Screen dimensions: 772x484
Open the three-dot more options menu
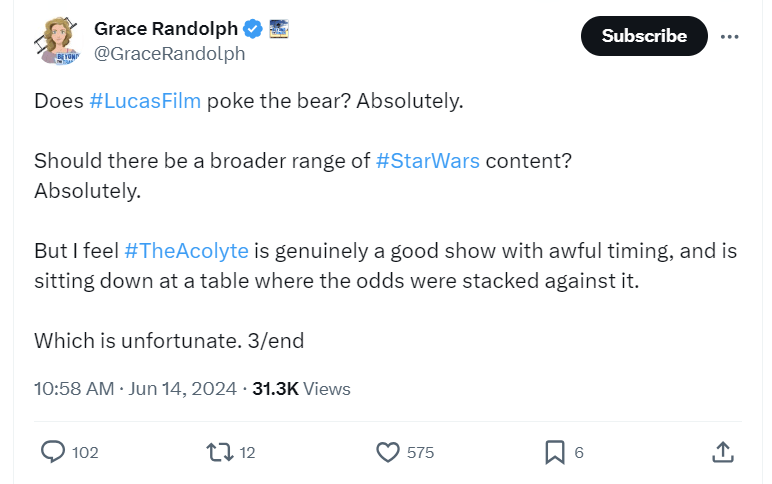tap(730, 36)
